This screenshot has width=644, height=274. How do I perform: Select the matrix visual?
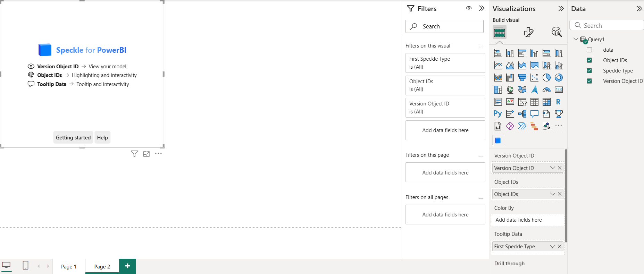tap(546, 102)
